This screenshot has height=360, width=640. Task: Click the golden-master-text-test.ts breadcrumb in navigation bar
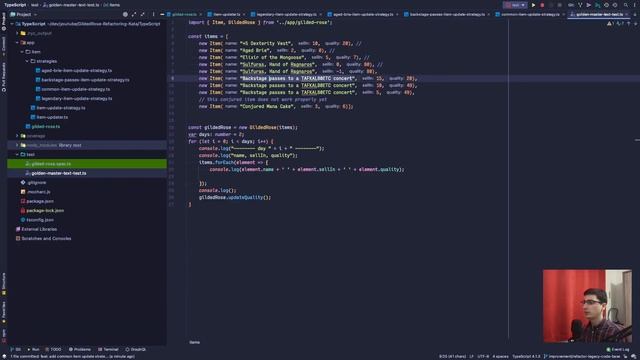click(71, 5)
